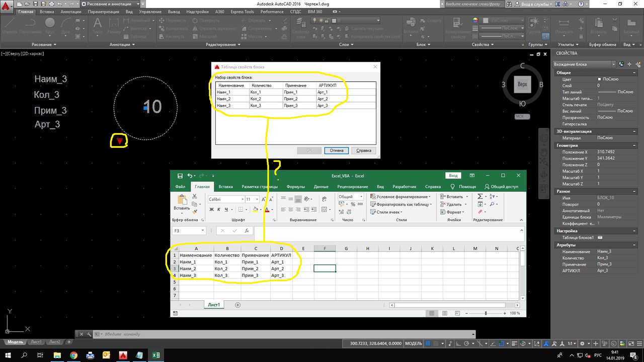
Task: Toggle grid display in AutoCAD status bar
Action: (429, 343)
